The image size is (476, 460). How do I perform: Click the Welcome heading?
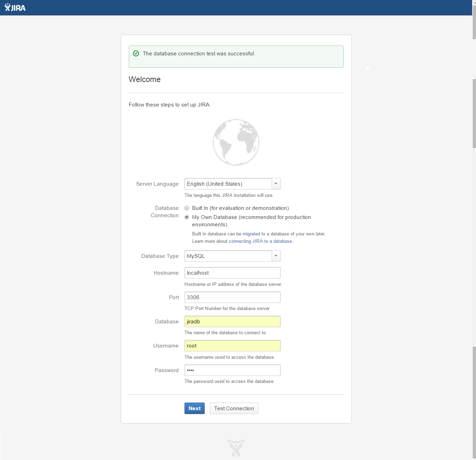pos(145,80)
